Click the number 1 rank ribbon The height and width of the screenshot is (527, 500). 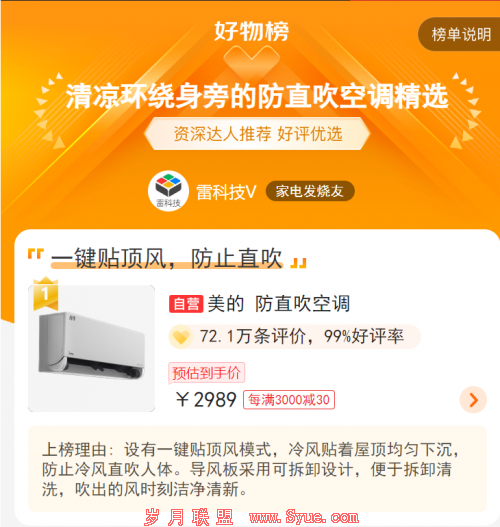tap(46, 293)
